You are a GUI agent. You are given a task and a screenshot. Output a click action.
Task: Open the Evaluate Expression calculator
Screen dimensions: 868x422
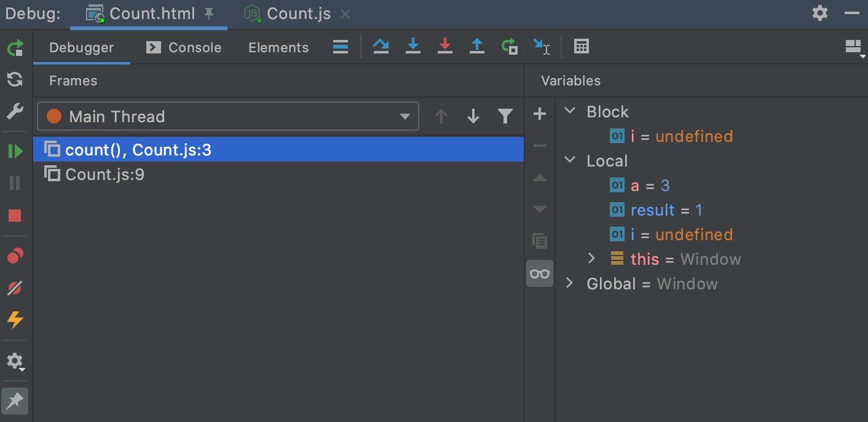pos(581,46)
